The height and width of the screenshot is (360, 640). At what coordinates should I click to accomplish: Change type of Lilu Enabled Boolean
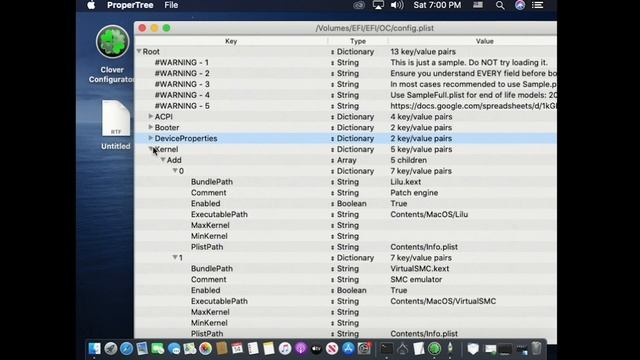[x=332, y=204]
